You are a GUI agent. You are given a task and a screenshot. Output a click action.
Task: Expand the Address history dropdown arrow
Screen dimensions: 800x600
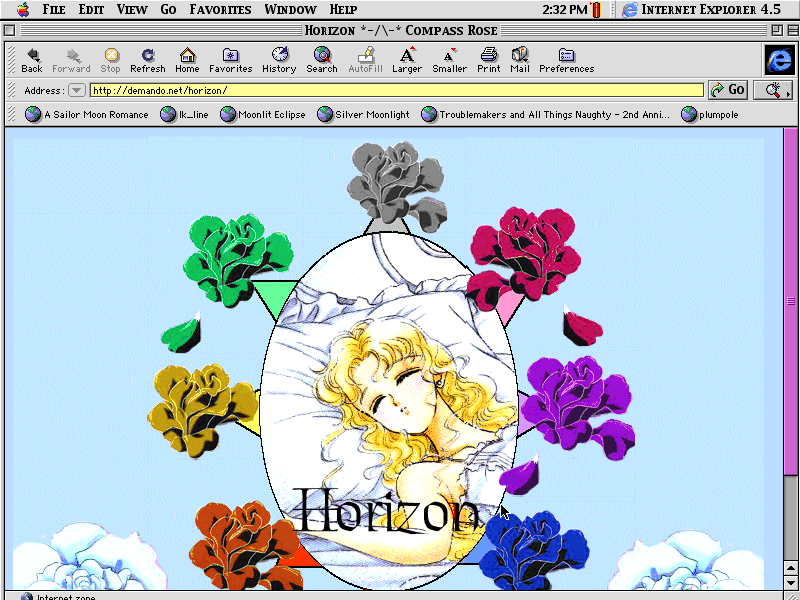pyautogui.click(x=76, y=90)
